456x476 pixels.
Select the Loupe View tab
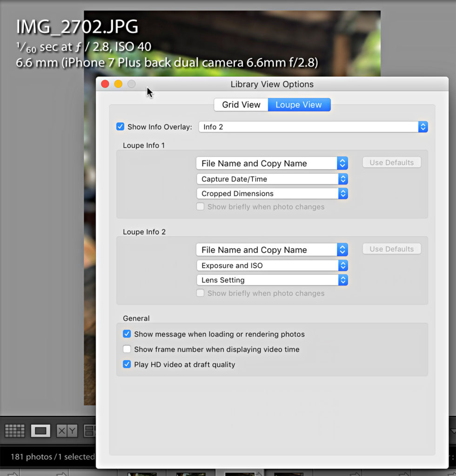299,105
